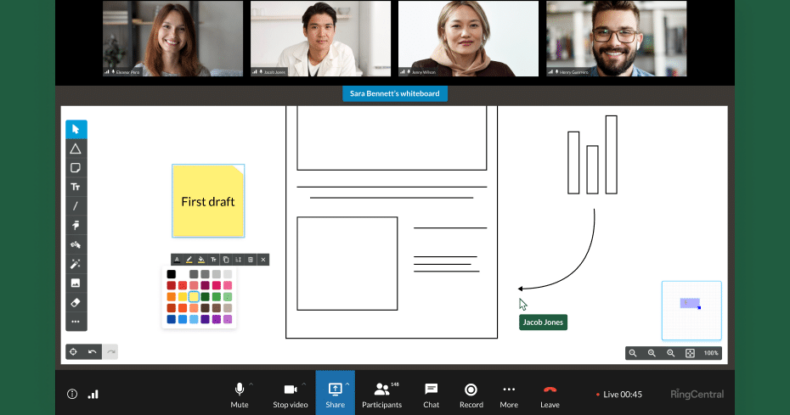Expand more whiteboard tools (three dots)
This screenshot has height=415, width=790.
[76, 322]
